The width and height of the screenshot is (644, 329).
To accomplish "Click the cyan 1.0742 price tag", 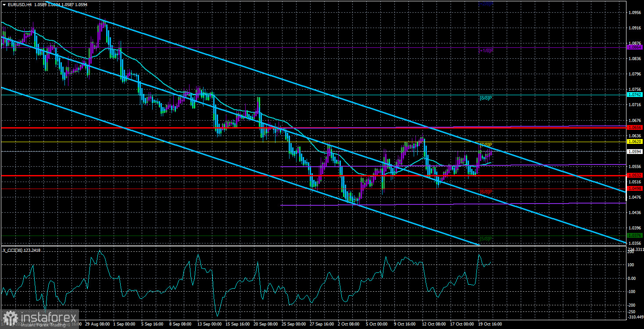I will click(635, 94).
